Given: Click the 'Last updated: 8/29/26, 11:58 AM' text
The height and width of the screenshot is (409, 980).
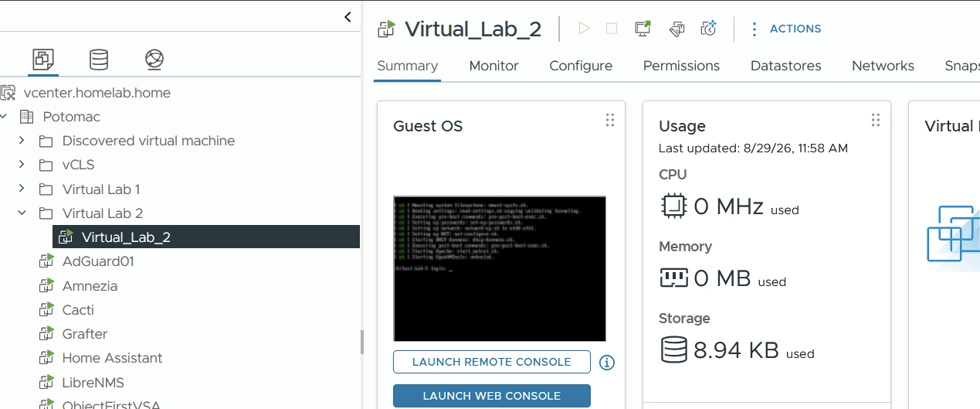Looking at the screenshot, I should coord(753,148).
